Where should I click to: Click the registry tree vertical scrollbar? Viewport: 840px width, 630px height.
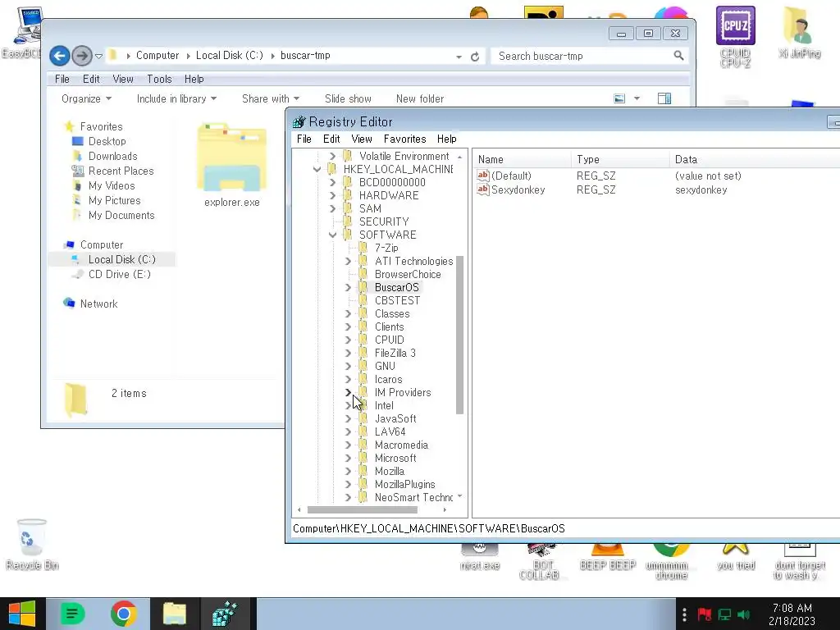point(459,335)
